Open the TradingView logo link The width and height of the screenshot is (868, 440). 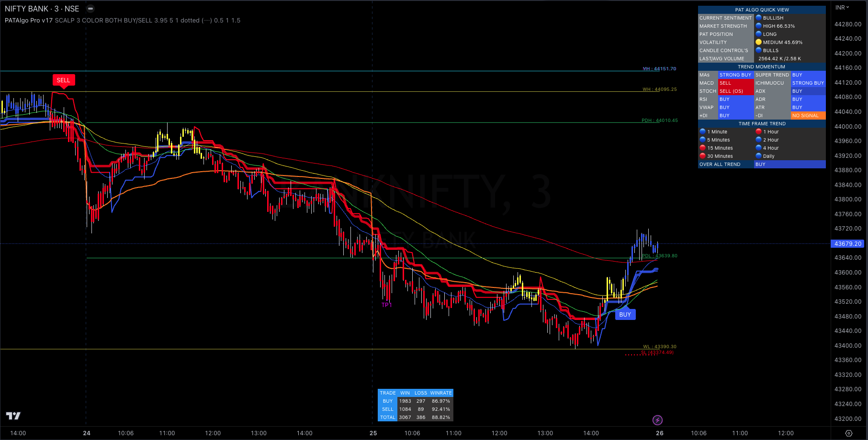pyautogui.click(x=13, y=416)
